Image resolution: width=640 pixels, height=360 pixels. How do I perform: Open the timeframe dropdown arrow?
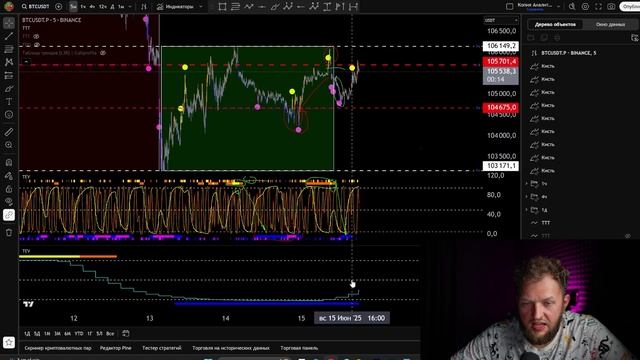pos(130,7)
